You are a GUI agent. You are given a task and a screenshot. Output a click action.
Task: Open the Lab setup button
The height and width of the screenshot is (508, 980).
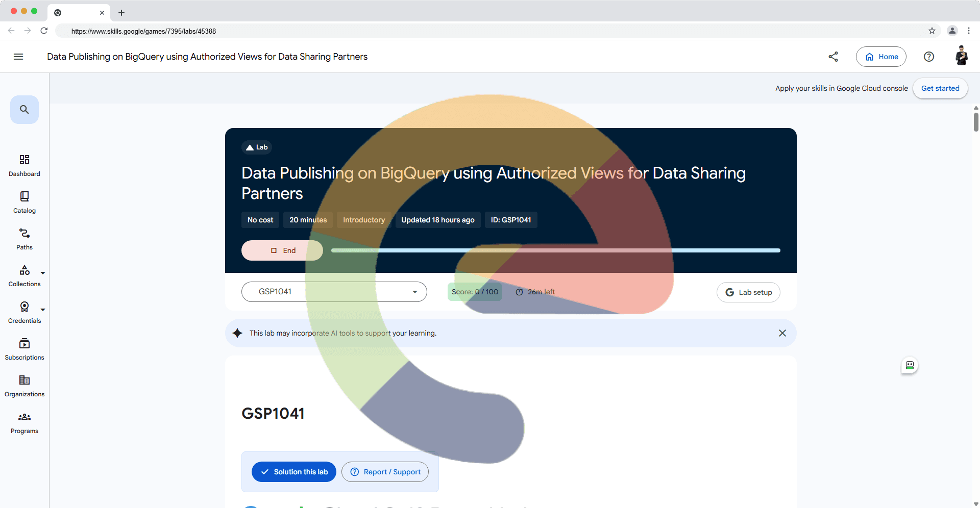[x=748, y=292]
